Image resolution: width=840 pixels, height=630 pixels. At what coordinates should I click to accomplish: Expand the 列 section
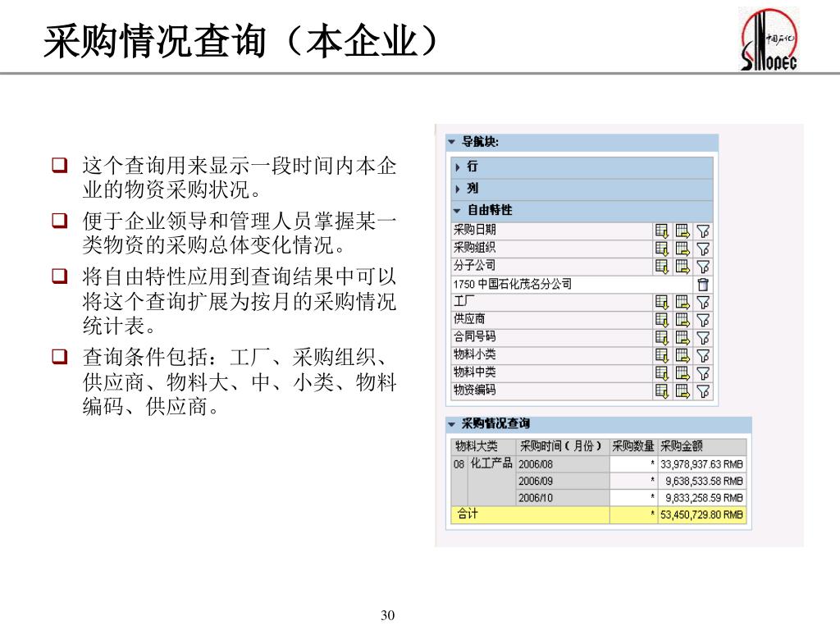pos(458,189)
